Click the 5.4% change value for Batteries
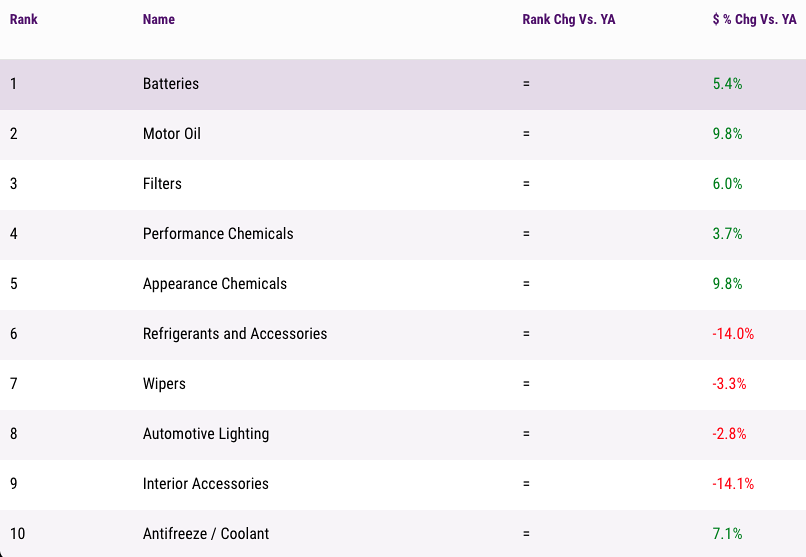 tap(727, 84)
